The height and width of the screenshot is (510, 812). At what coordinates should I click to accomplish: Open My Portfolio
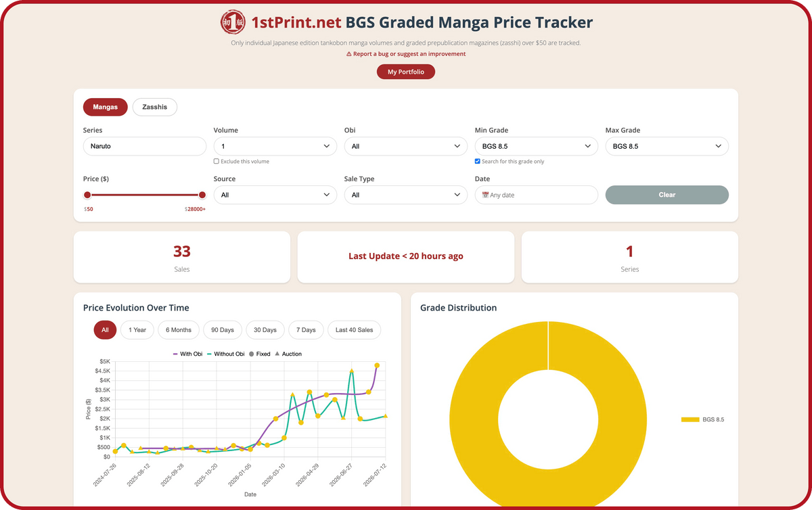coord(406,72)
